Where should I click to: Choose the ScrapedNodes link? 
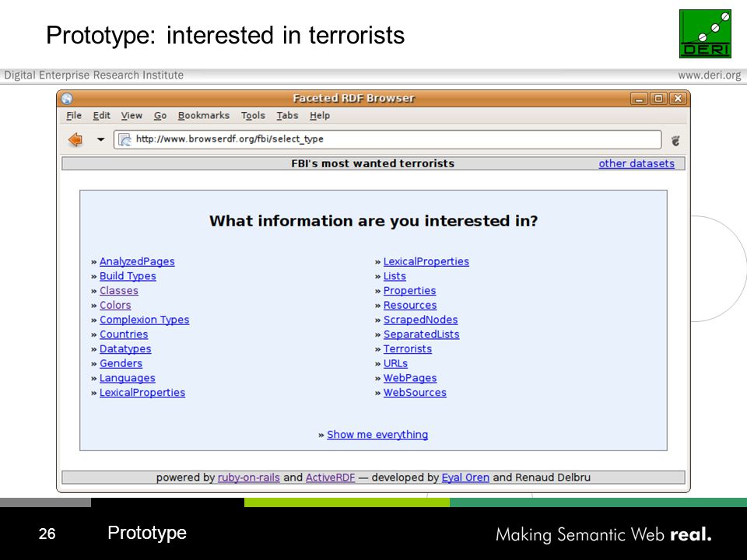click(421, 320)
